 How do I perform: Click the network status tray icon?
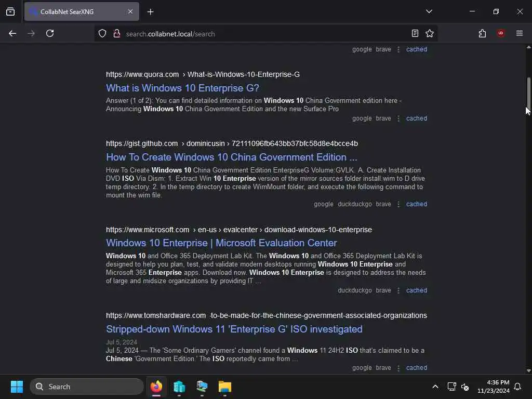tap(451, 387)
